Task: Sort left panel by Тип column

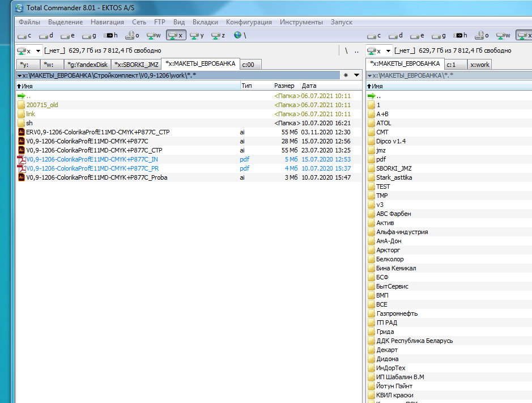Action: tap(257, 86)
